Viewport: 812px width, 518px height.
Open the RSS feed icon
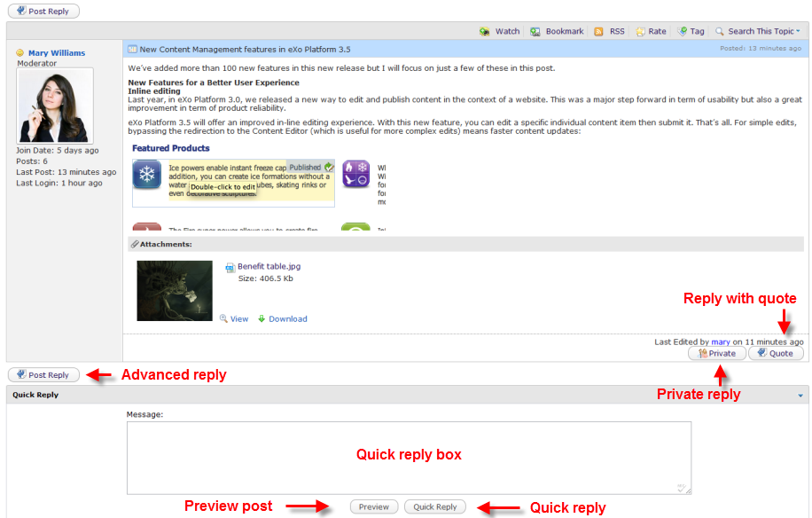[x=599, y=31]
